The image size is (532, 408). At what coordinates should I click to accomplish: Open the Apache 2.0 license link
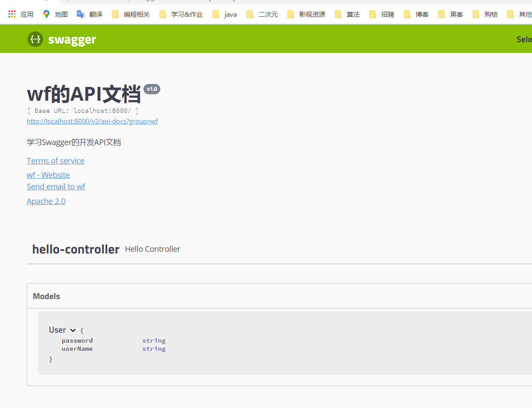tap(46, 201)
